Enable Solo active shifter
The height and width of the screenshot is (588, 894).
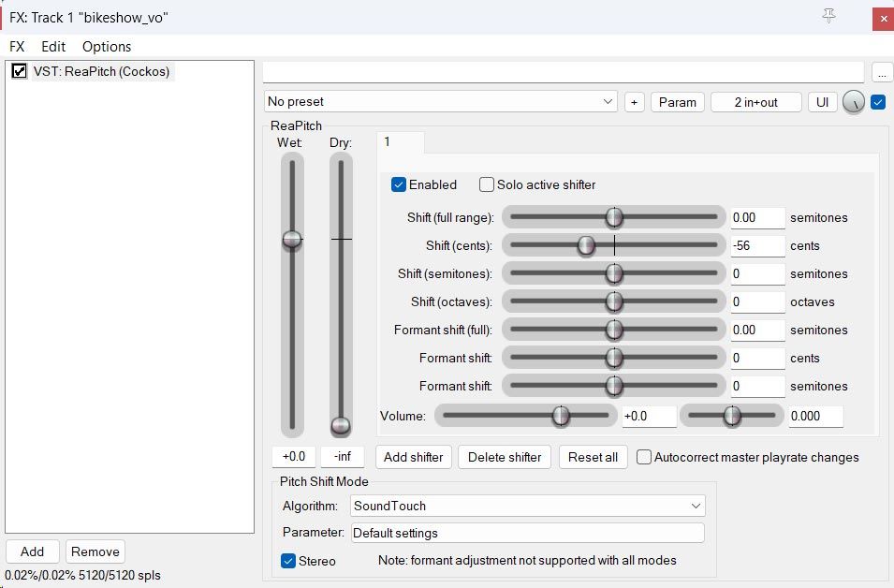(x=486, y=184)
